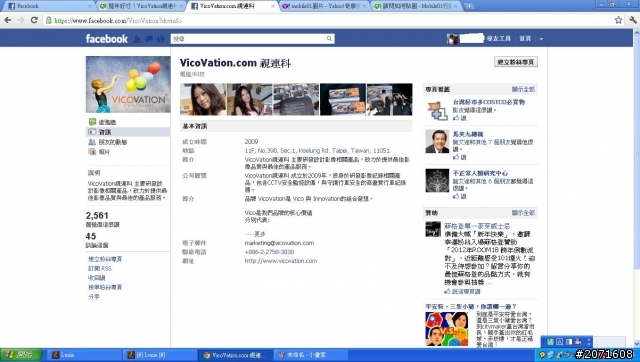Viewport: 640px width, 362px height.
Task: Click the browser forward arrow
Action: [21, 20]
